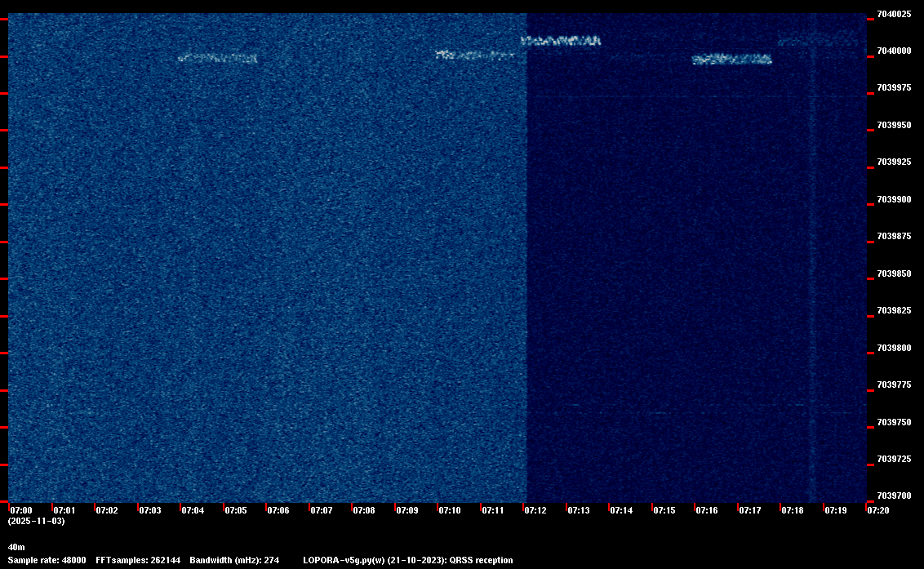Click the 07:11 time label
This screenshot has width=924, height=569.
[493, 510]
